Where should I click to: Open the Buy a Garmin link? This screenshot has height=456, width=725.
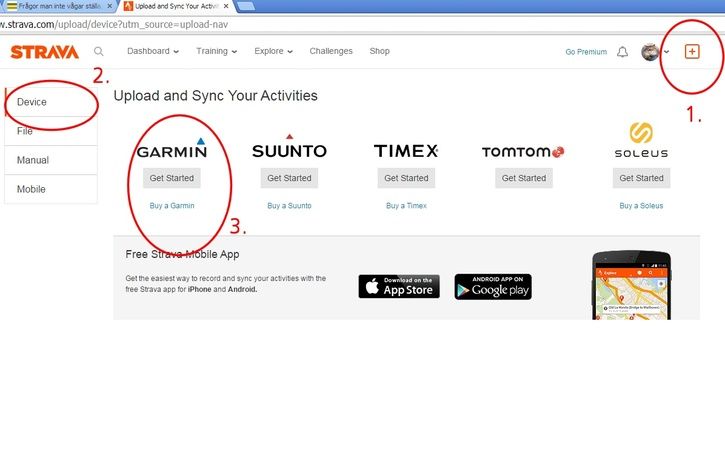click(x=172, y=206)
